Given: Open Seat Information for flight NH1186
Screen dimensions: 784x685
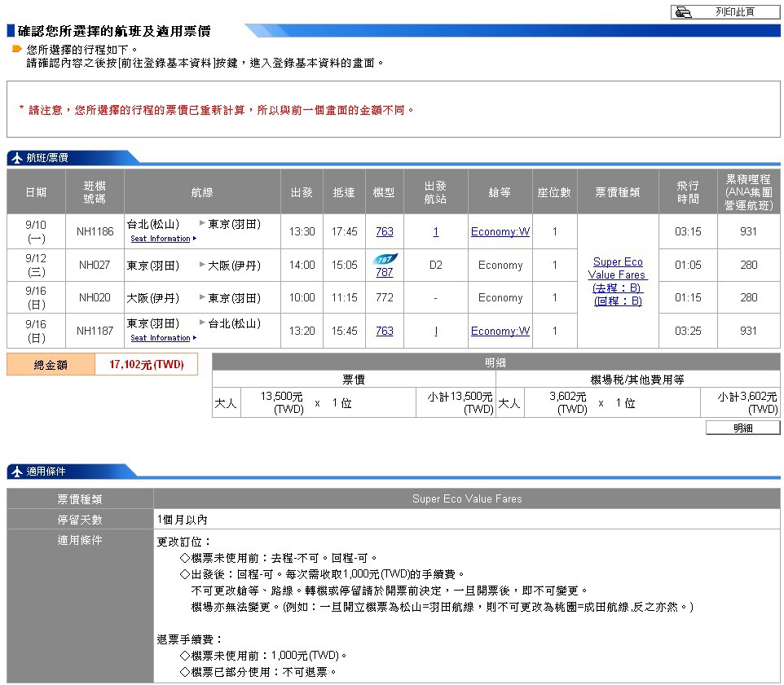Looking at the screenshot, I should coord(161,239).
